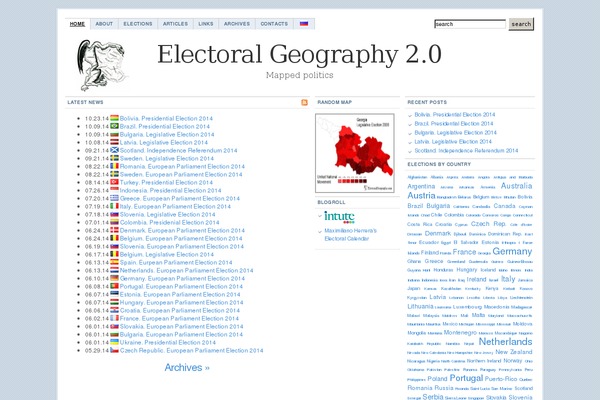The height and width of the screenshot is (400, 600).
Task: Click the Colombia flag icon in the news list
Action: tap(114, 222)
